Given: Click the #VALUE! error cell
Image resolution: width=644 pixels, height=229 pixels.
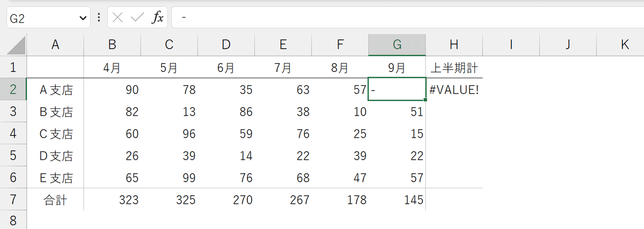Looking at the screenshot, I should click(454, 90).
